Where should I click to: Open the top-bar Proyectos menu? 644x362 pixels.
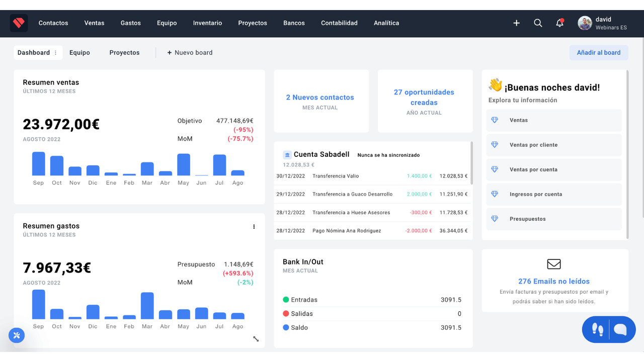coord(253,23)
